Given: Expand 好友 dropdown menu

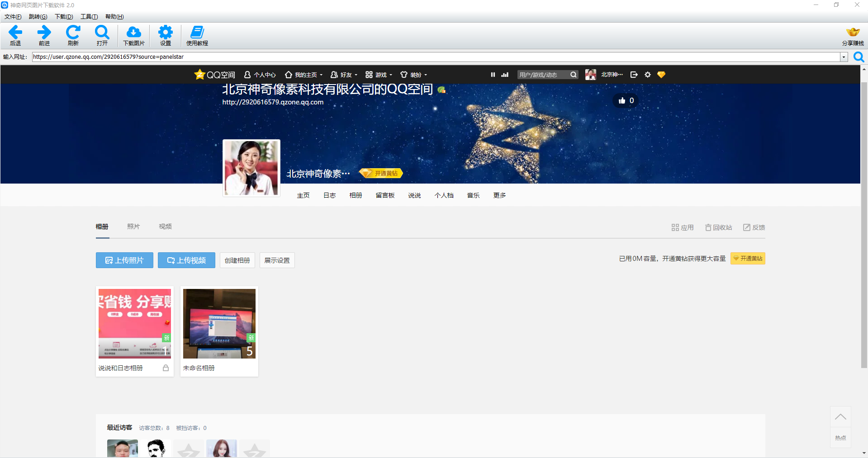Looking at the screenshot, I should (x=344, y=75).
